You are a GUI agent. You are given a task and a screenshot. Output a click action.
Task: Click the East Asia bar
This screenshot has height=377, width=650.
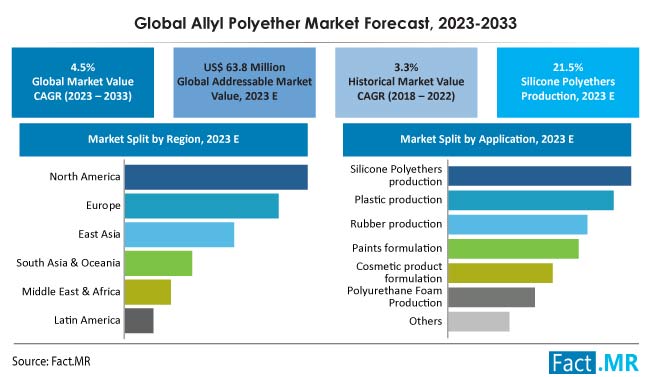coord(179,234)
